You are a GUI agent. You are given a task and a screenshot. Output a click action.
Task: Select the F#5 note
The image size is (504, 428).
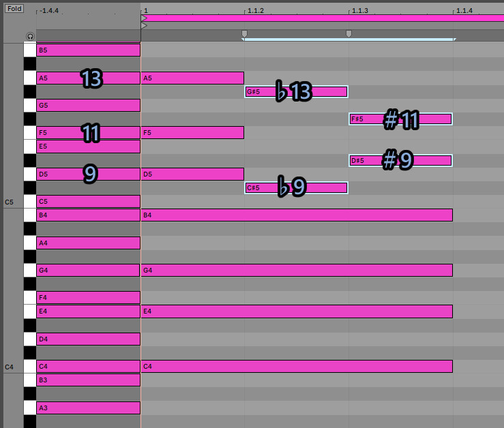pos(400,119)
